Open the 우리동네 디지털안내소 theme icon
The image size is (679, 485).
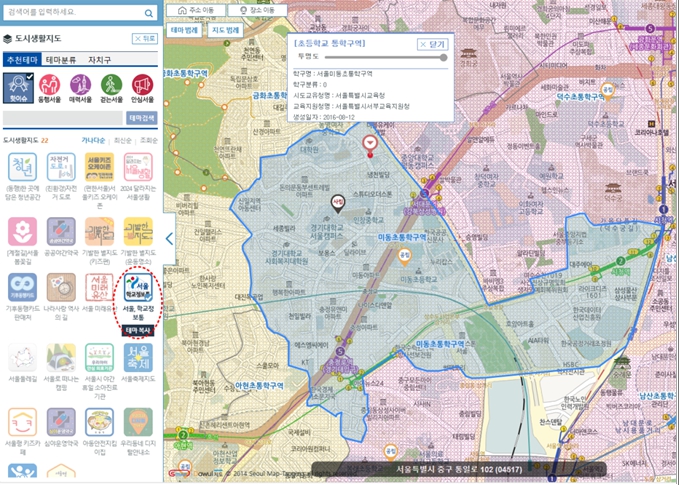click(138, 422)
